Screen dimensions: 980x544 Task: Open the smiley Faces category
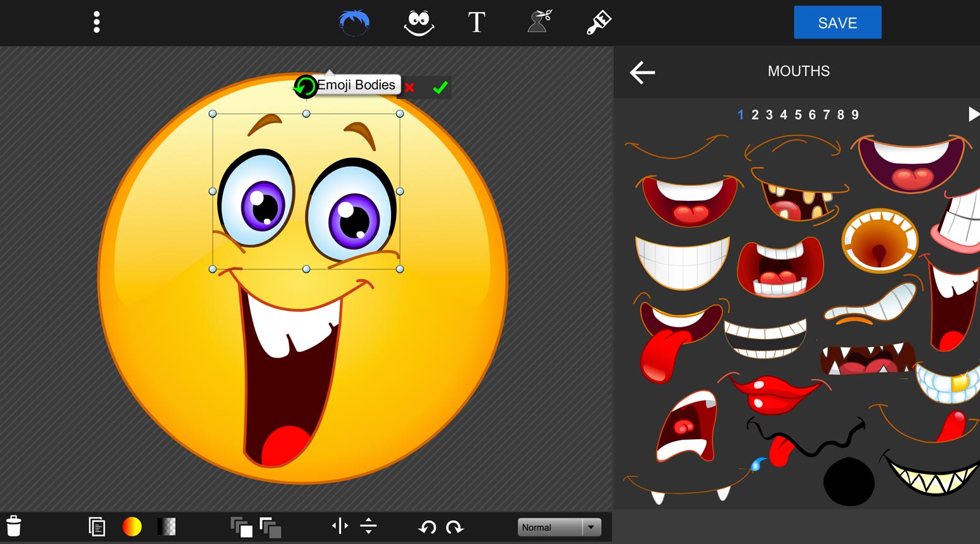[x=419, y=22]
